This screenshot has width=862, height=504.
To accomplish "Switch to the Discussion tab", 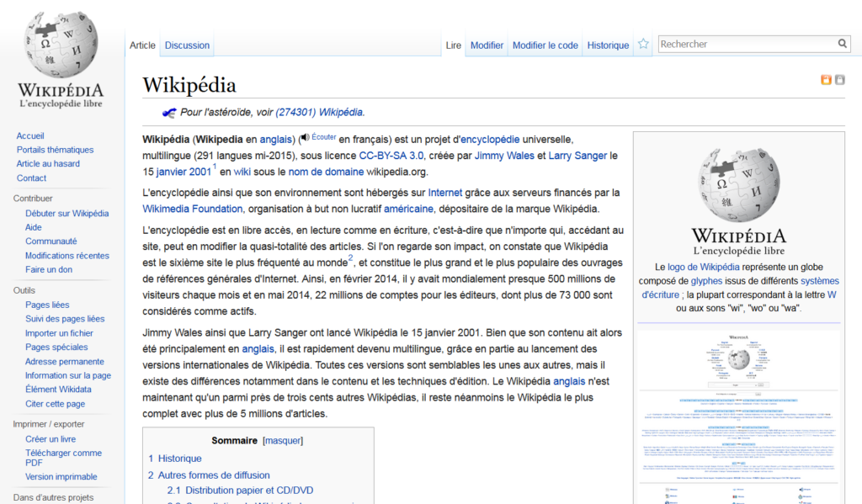I will (x=187, y=45).
